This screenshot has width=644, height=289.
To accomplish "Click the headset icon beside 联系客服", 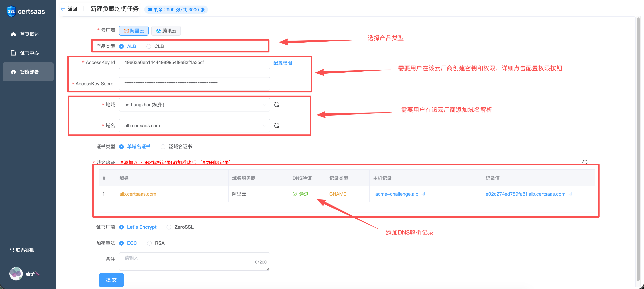I will pyautogui.click(x=12, y=250).
